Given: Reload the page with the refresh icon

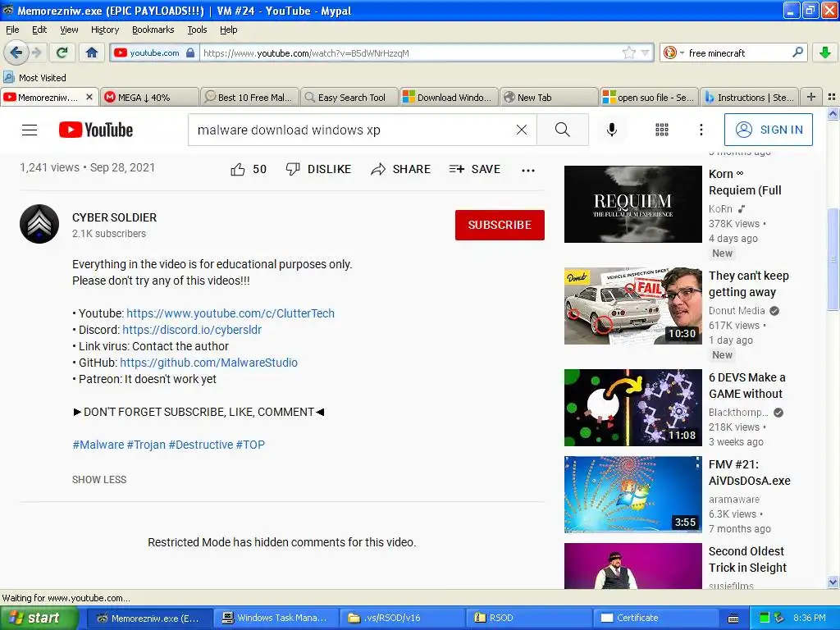Looking at the screenshot, I should pos(62,52).
